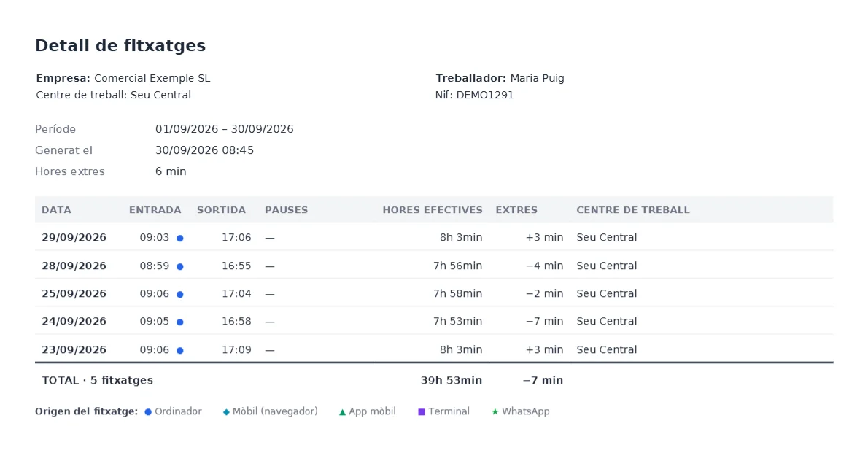868x461 pixels.
Task: Click the blue origin dot for 24/09/2026
Action: [180, 322]
